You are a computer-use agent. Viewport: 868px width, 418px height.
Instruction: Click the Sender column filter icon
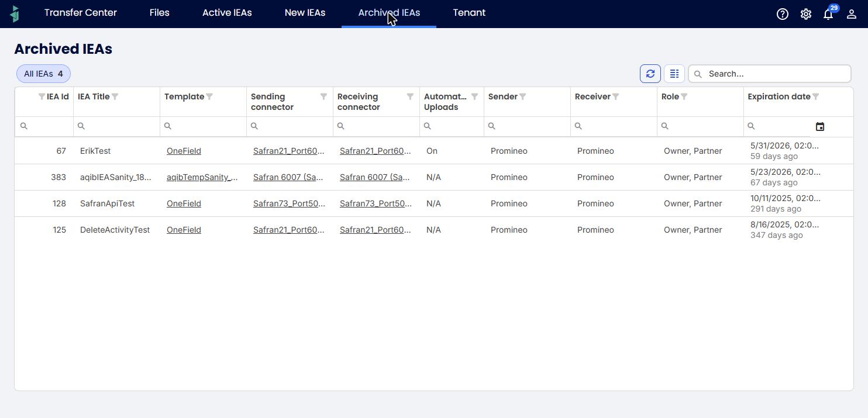523,96
